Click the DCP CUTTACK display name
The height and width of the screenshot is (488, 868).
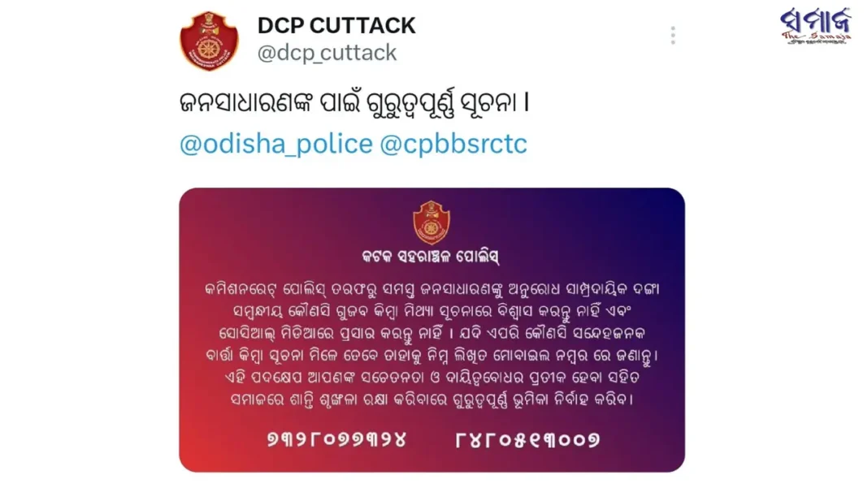pos(336,25)
